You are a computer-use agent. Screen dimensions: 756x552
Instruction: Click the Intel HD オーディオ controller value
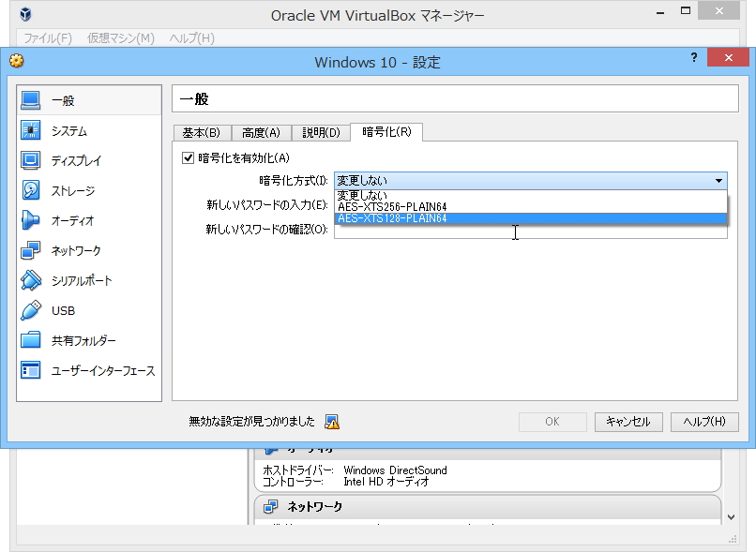(386, 481)
